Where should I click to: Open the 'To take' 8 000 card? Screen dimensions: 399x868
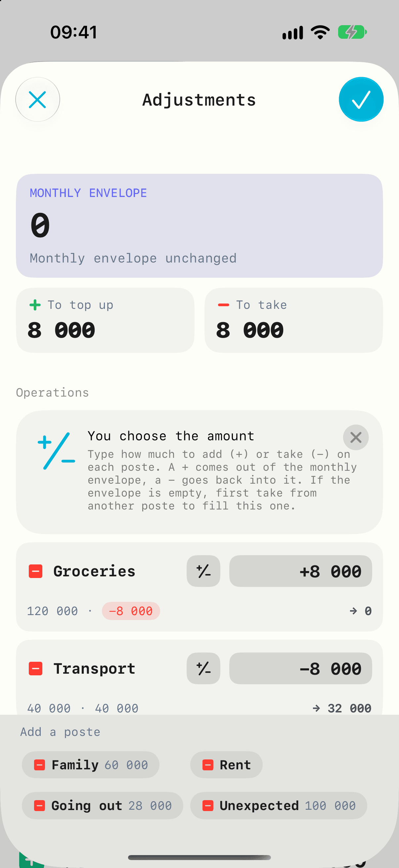(293, 320)
